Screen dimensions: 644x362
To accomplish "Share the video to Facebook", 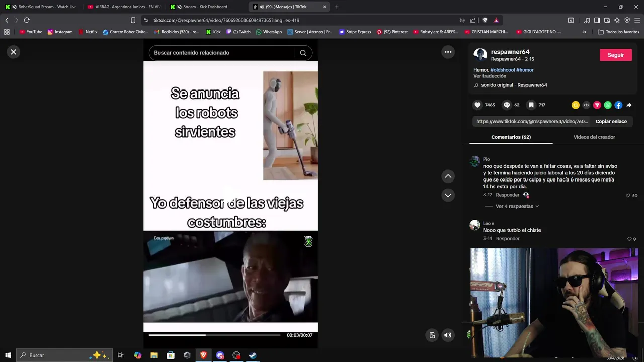I will coord(618,105).
